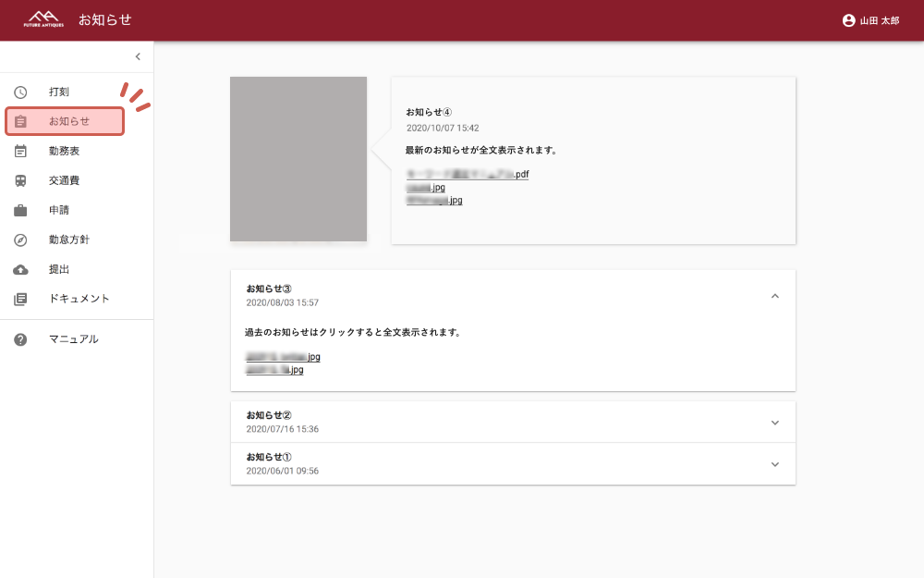Click the briefcase icon for 申請
924x578 pixels.
(20, 210)
